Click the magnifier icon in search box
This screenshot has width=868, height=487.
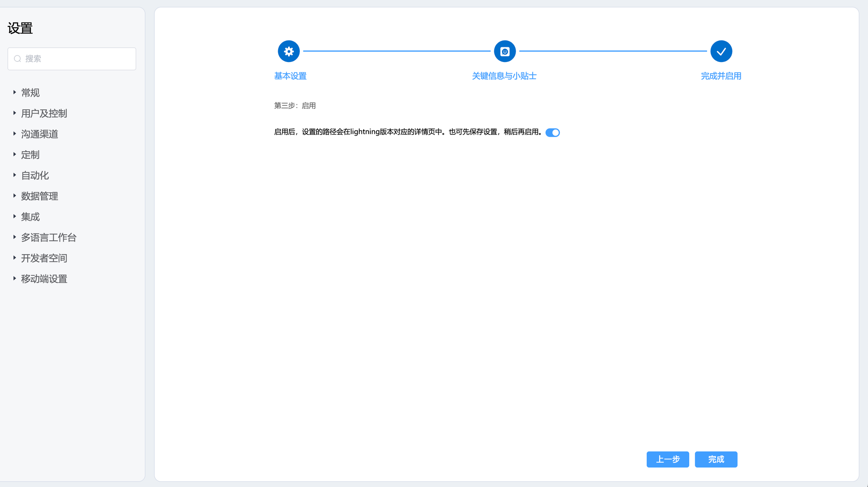17,59
